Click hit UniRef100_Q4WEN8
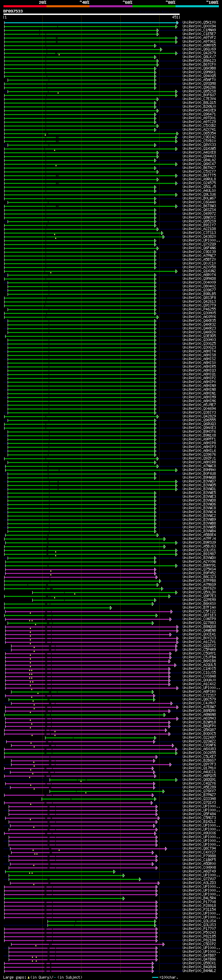222x980 pixels. pyautogui.click(x=199, y=630)
